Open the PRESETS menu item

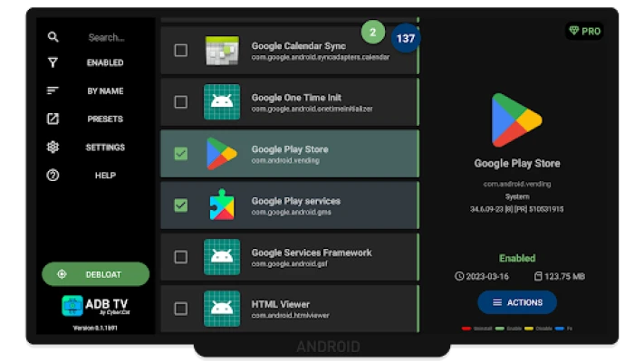pyautogui.click(x=105, y=119)
